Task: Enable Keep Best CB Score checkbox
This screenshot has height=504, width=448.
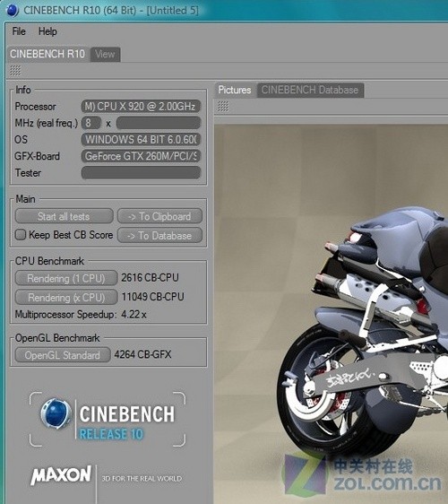Action: tap(21, 235)
